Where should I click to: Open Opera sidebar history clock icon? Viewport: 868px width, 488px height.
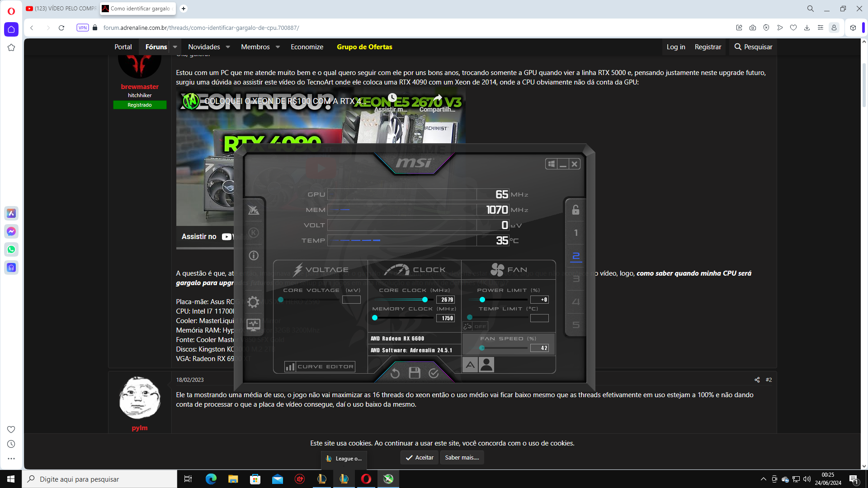point(11,444)
